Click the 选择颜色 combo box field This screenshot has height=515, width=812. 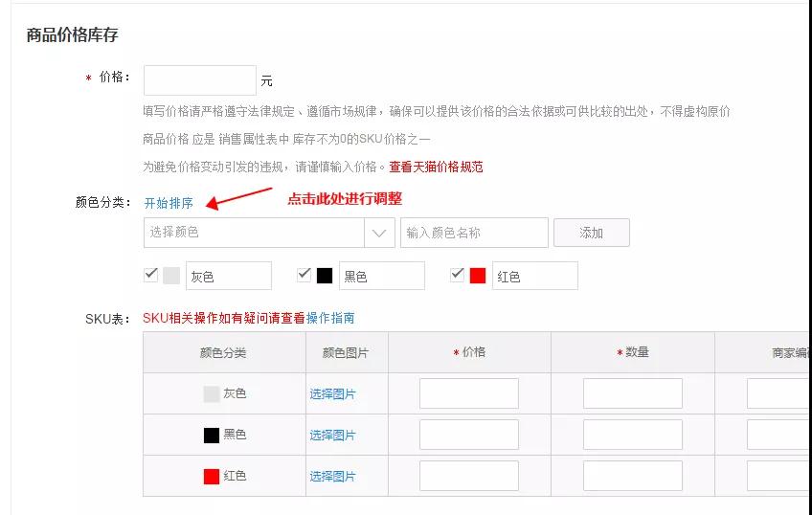[x=254, y=233]
